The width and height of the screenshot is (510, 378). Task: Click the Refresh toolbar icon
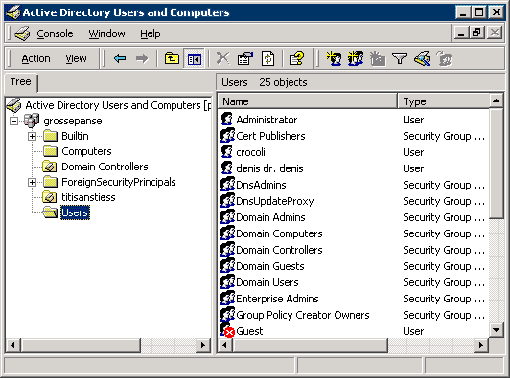click(268, 59)
